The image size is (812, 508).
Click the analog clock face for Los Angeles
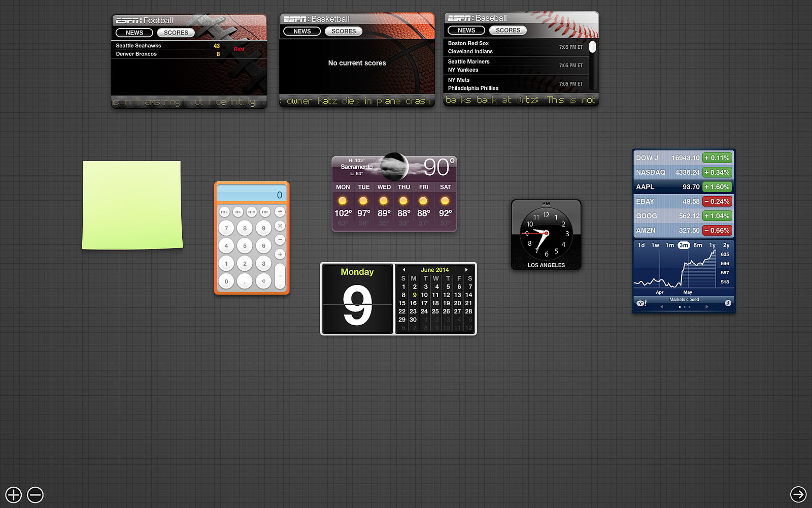pyautogui.click(x=546, y=234)
